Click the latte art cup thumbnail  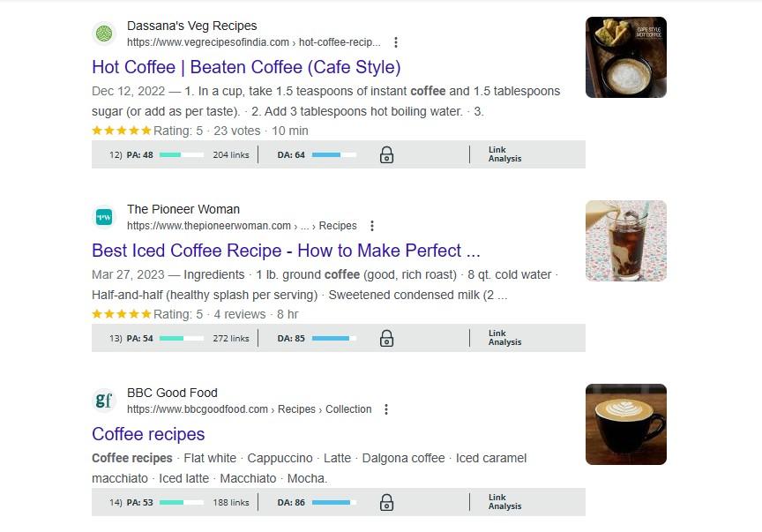click(x=626, y=424)
